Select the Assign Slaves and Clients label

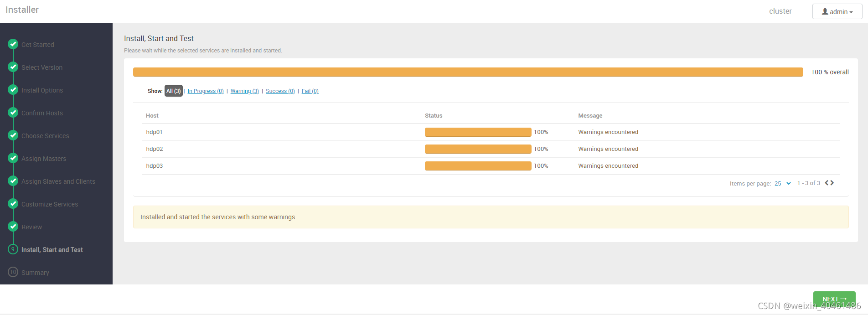pyautogui.click(x=58, y=181)
